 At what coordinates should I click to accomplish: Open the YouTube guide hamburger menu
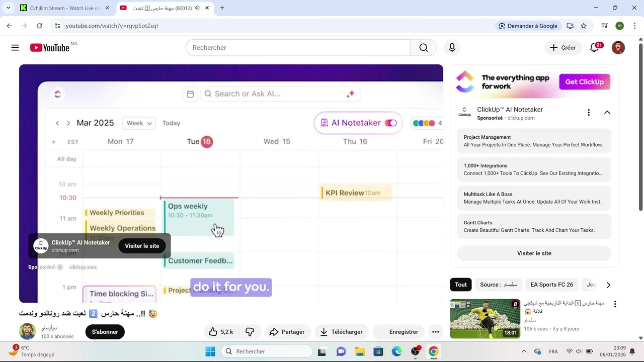pos(15,48)
